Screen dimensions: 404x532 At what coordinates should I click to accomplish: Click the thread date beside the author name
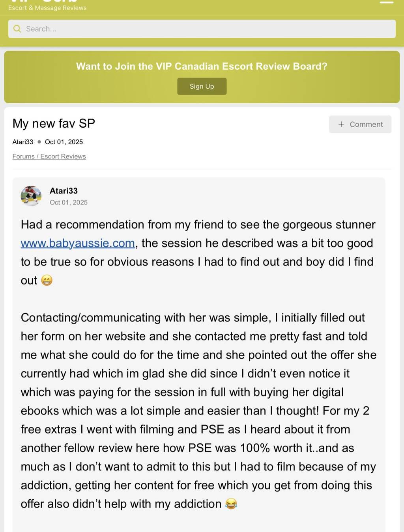click(64, 142)
